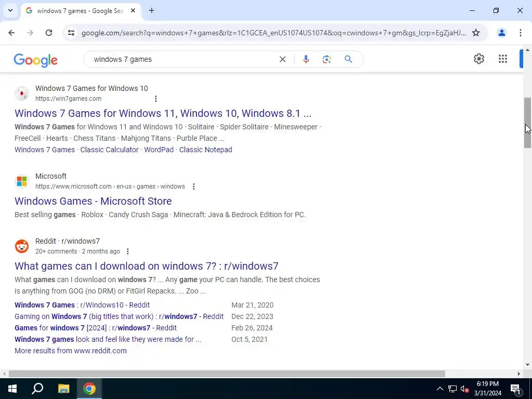Open the Classic Calculator sitelink
This screenshot has width=532, height=399.
(x=109, y=150)
